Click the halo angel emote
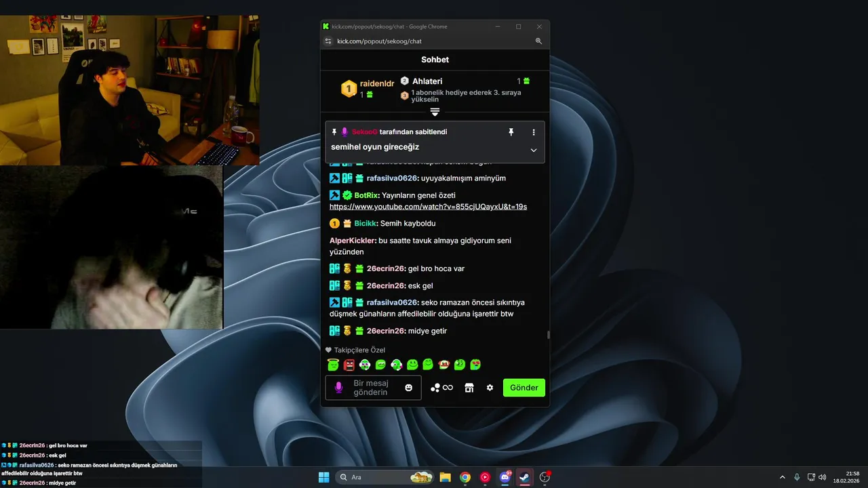 [x=333, y=365]
